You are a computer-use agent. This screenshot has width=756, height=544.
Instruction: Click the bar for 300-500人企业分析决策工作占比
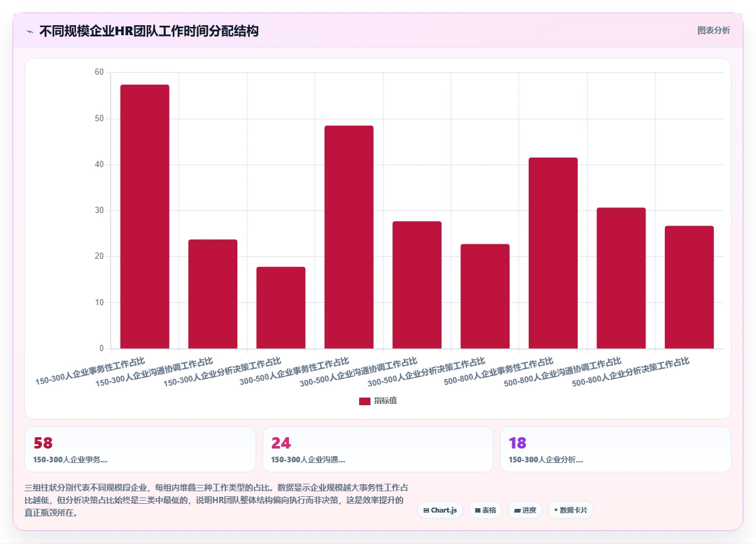point(485,296)
